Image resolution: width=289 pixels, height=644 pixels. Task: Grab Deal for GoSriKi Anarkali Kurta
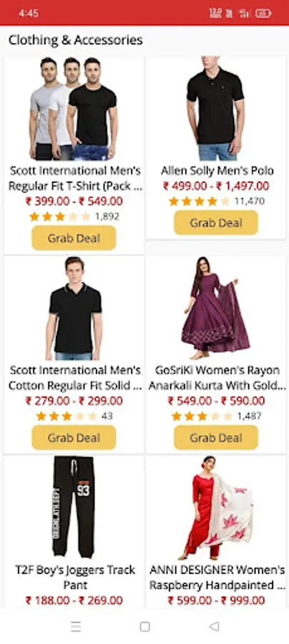[x=216, y=437]
